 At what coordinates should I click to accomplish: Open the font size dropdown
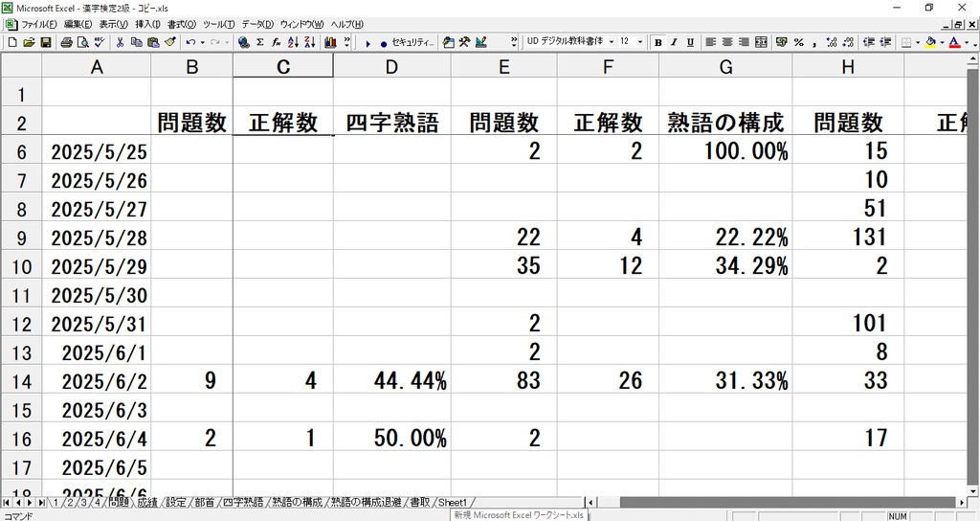[x=640, y=42]
